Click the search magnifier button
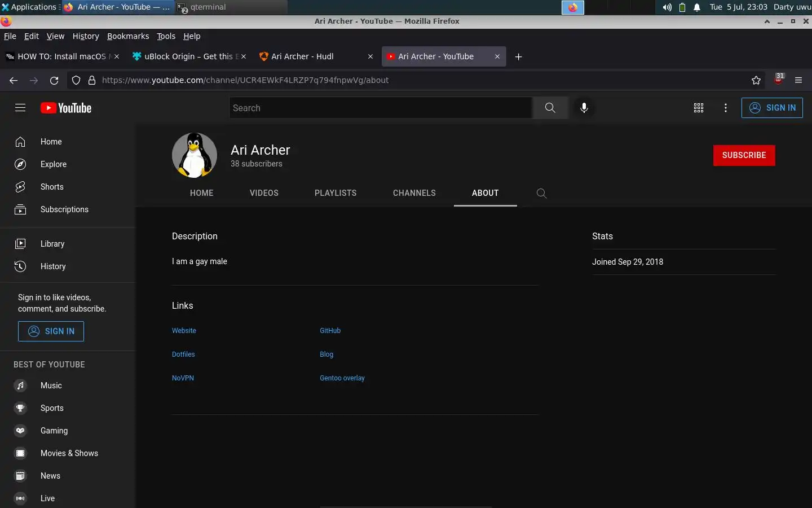Viewport: 812px width, 508px height. [550, 108]
